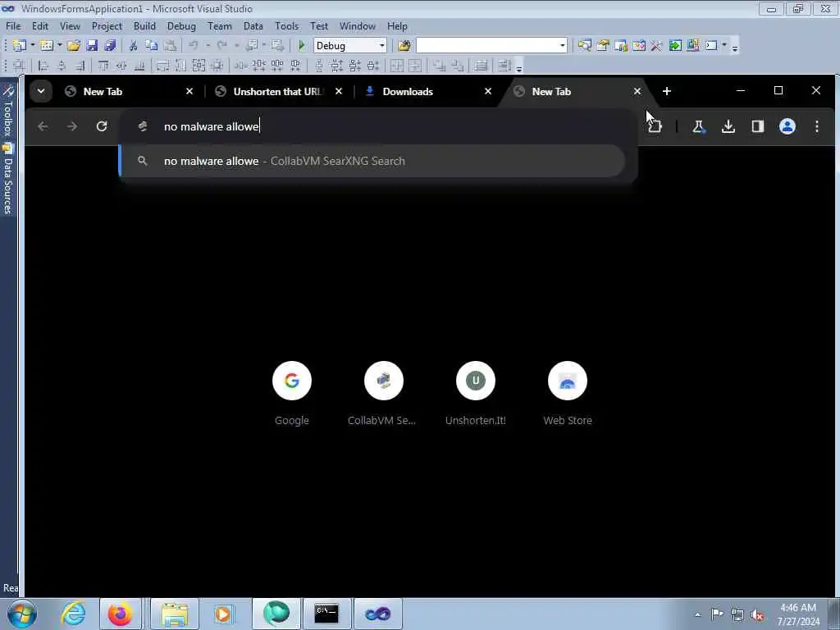This screenshot has width=840, height=630.
Task: Click the Open File folder icon
Action: [74, 46]
